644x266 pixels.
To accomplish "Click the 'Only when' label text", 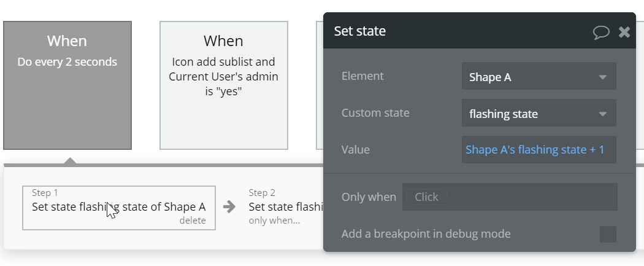I will click(369, 197).
